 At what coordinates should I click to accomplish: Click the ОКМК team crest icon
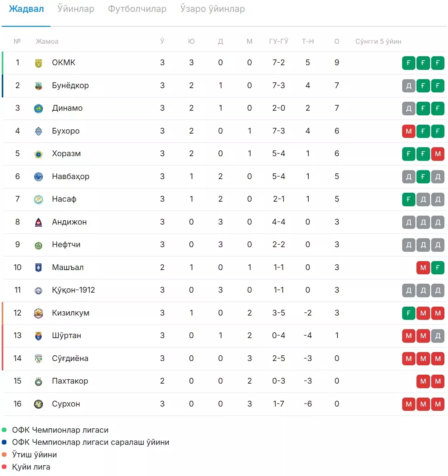click(38, 63)
